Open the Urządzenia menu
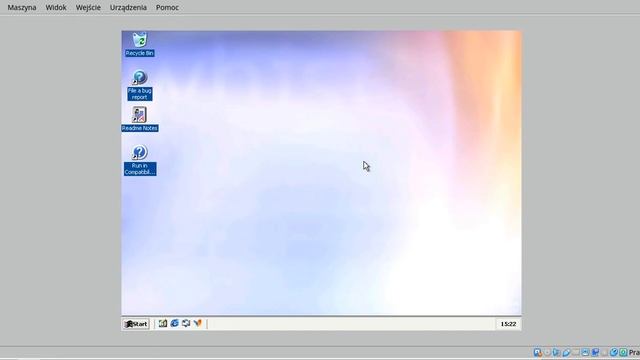The image size is (640, 360). 128,7
